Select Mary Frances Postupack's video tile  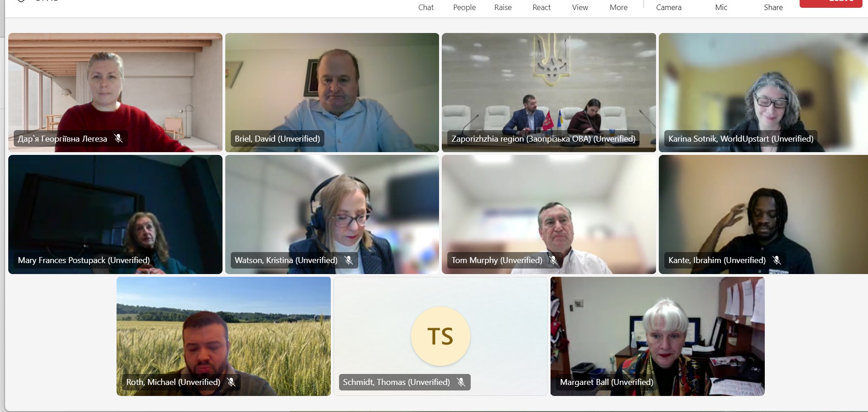coord(115,214)
